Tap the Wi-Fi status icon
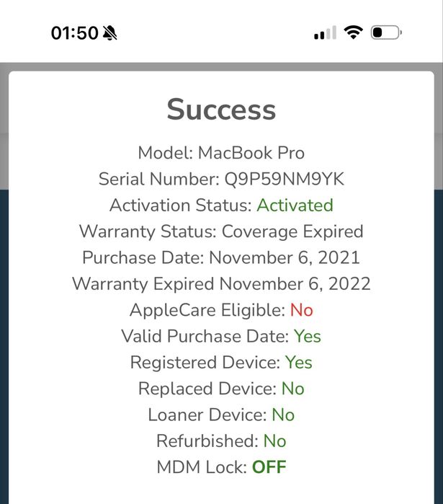 (x=353, y=32)
